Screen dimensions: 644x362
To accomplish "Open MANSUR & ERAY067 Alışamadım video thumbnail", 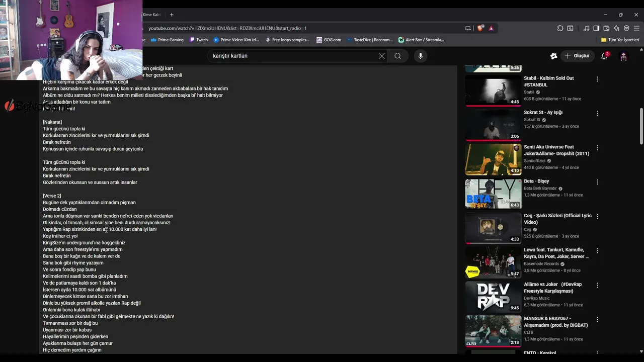I will click(493, 331).
